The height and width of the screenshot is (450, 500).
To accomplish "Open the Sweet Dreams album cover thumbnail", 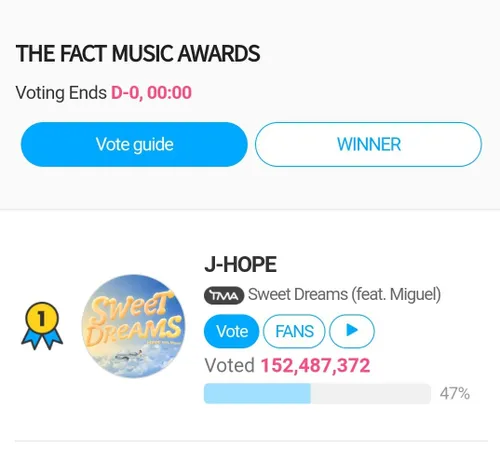I will pos(134,326).
